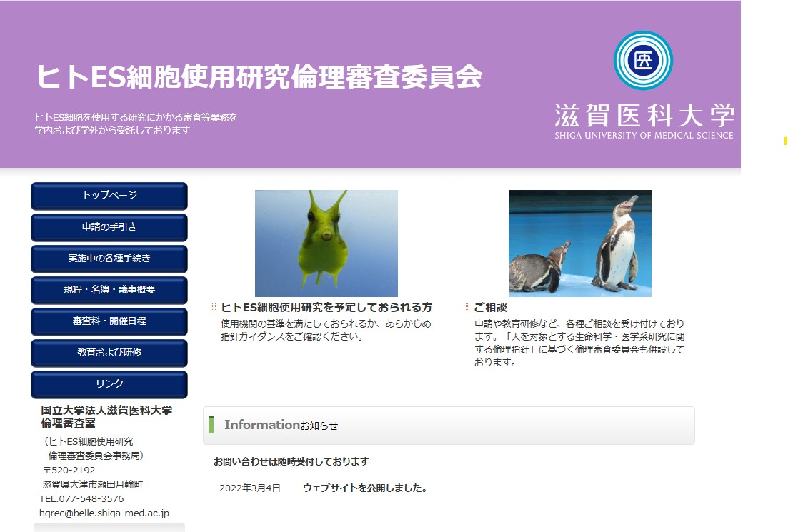The width and height of the screenshot is (788, 532).
Task: Click the 指針ガイダンスをご確認ください description text
Action: (326, 330)
